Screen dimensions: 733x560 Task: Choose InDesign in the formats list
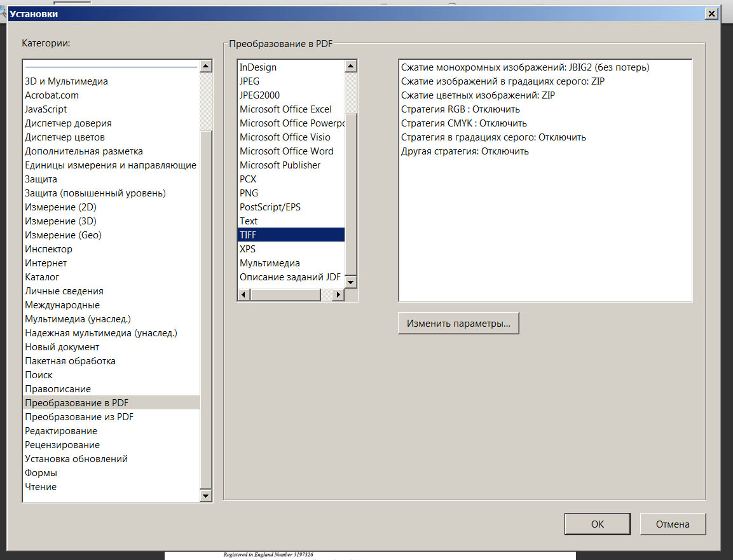[291, 67]
